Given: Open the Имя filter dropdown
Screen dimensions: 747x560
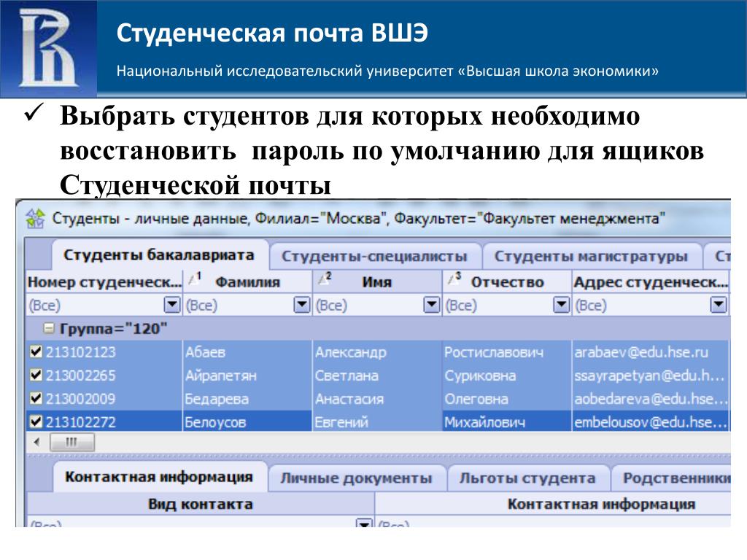Looking at the screenshot, I should click(432, 304).
